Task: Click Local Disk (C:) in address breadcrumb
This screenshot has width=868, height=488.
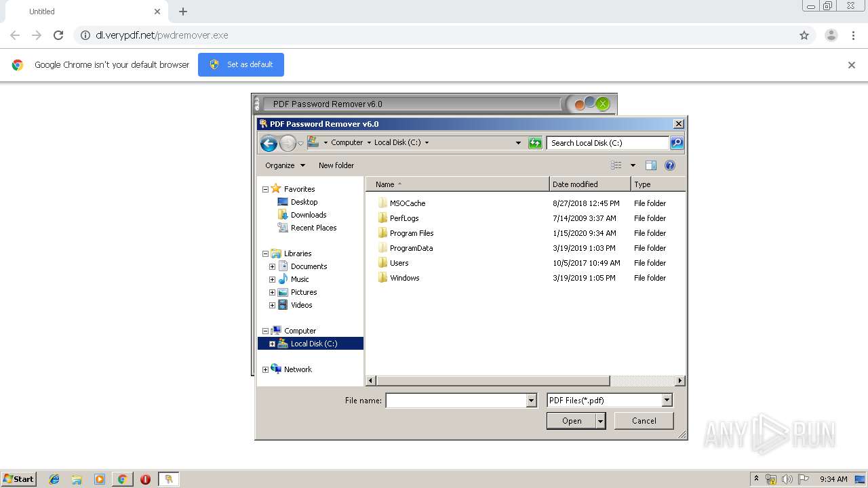Action: pos(397,143)
